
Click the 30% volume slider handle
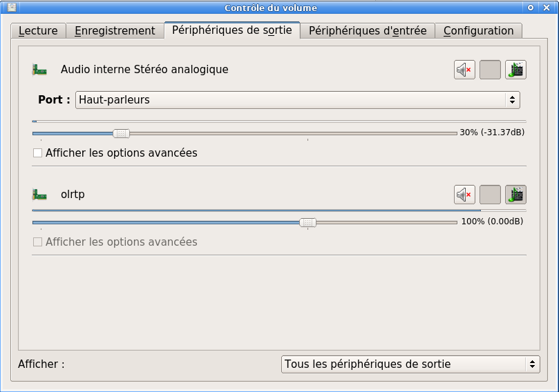pyautogui.click(x=121, y=133)
